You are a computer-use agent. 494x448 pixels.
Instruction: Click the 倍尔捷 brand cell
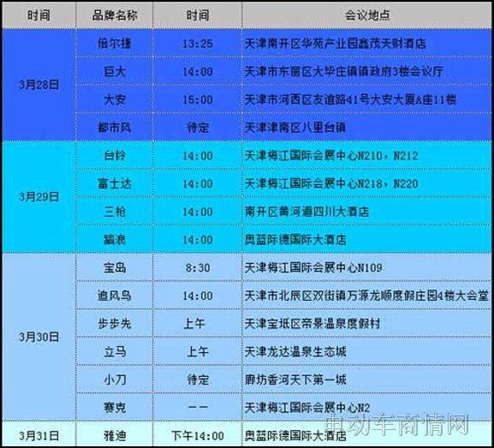[x=115, y=43]
